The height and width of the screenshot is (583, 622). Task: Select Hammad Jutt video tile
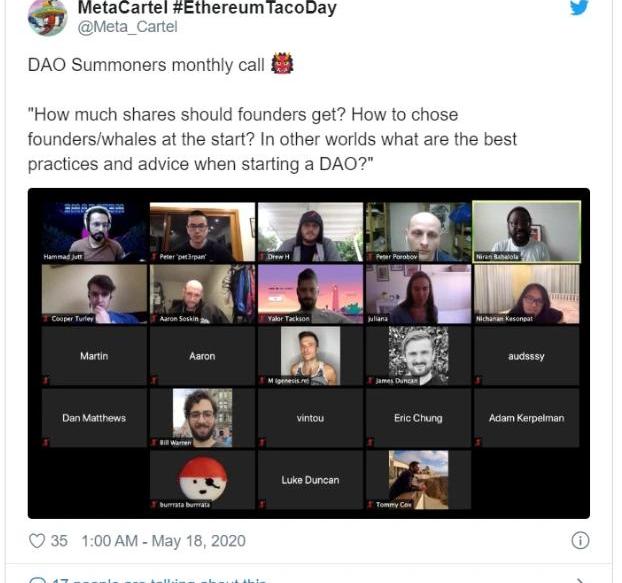tap(94, 232)
